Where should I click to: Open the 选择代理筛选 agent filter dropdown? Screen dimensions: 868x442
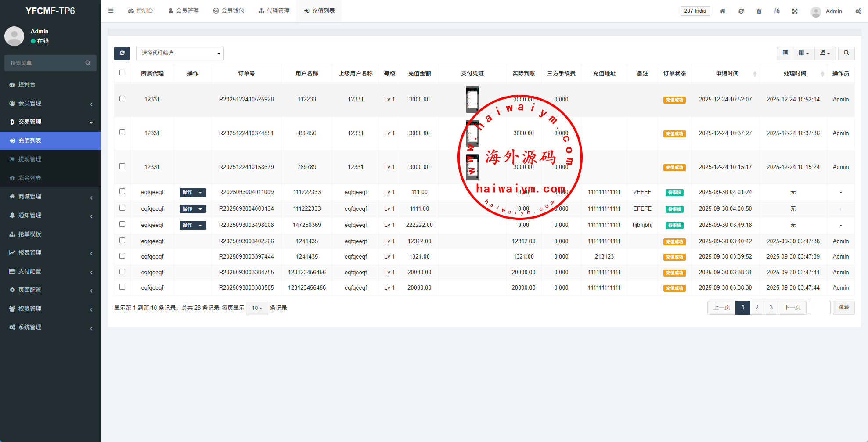click(x=180, y=53)
